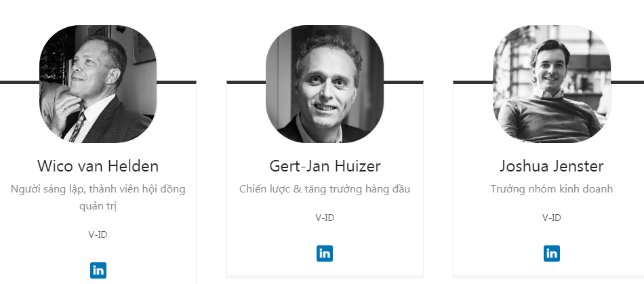
Task: Click 'Chiến lược & tăng trưởng hàng đầu' text
Action: coord(325,189)
